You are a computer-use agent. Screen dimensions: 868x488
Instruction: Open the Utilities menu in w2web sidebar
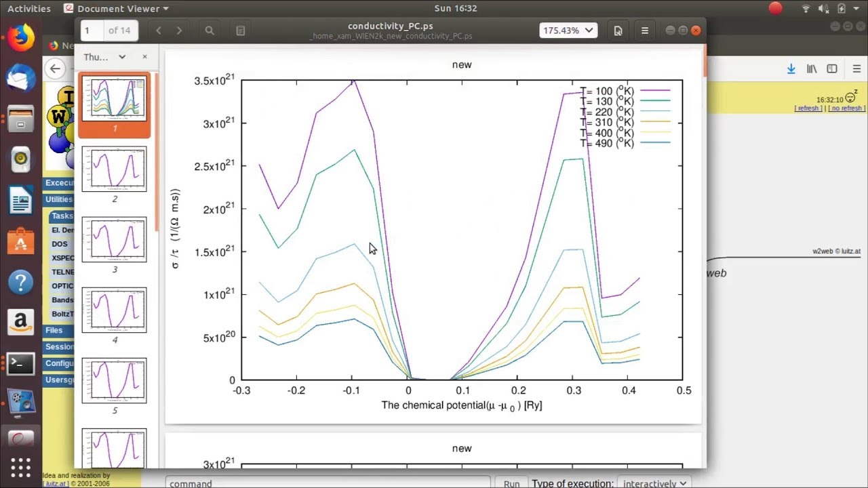pos(59,199)
